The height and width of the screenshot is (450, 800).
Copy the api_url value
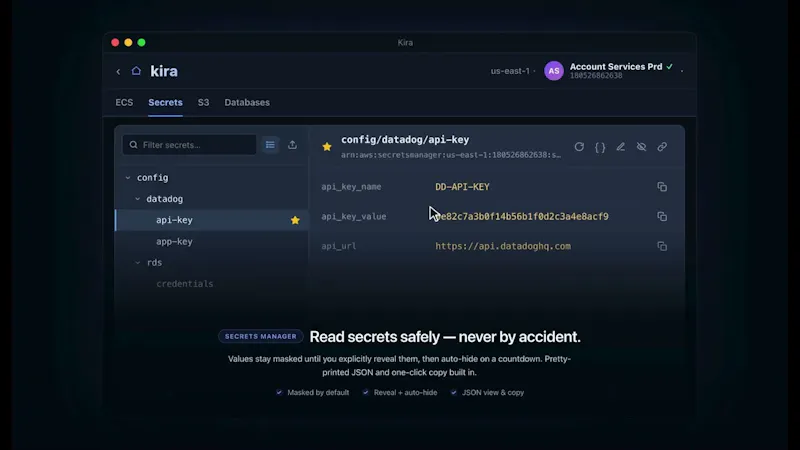[x=662, y=246]
